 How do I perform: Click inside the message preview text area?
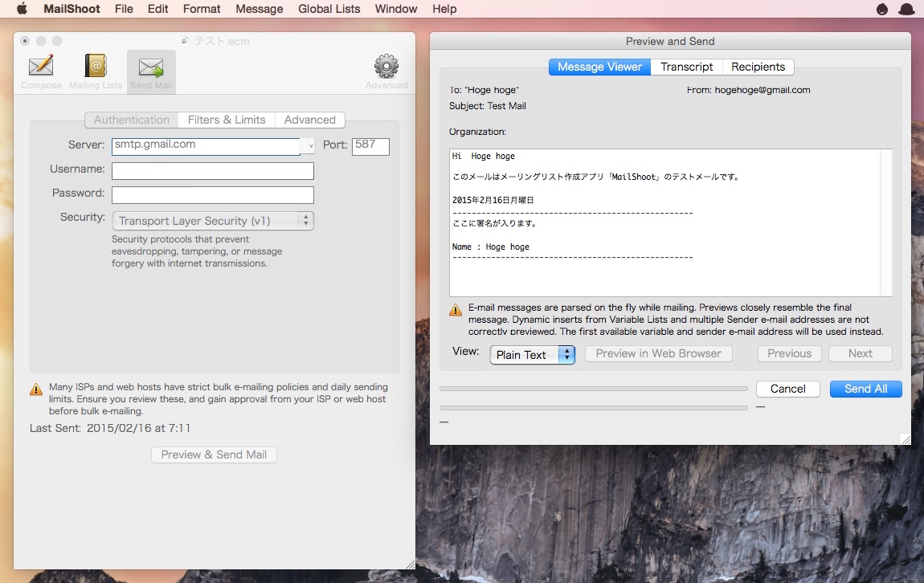click(664, 222)
